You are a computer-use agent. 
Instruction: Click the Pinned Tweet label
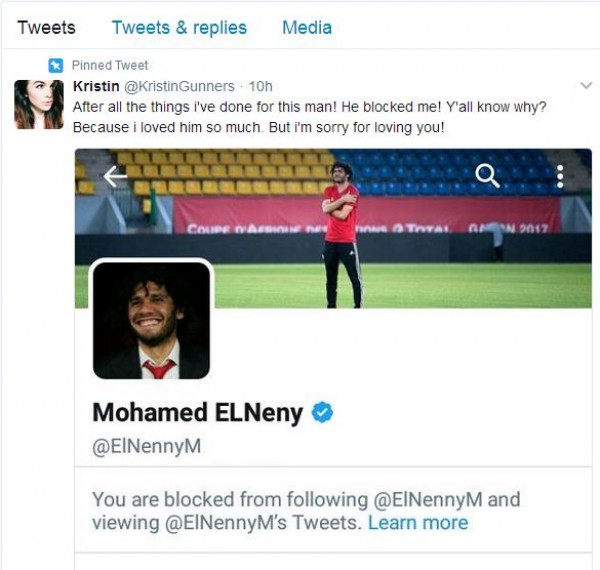pyautogui.click(x=110, y=65)
